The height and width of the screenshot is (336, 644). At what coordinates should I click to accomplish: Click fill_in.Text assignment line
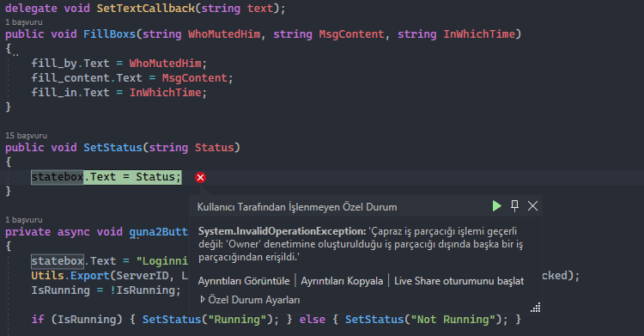click(118, 93)
